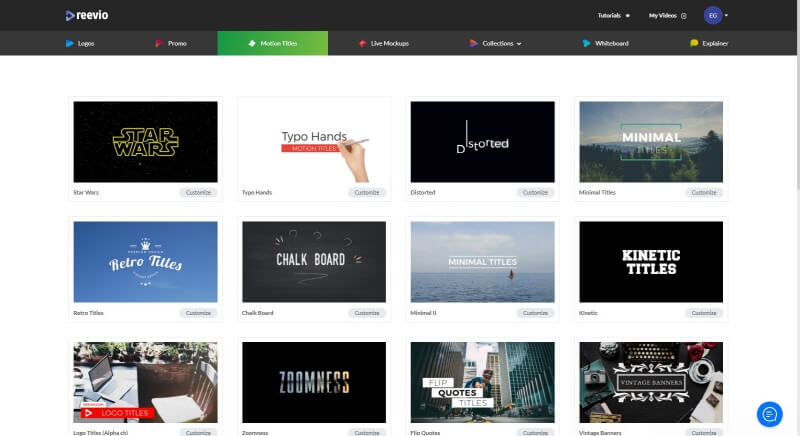Customize the Distorted template
This screenshot has height=436, width=800.
[535, 192]
